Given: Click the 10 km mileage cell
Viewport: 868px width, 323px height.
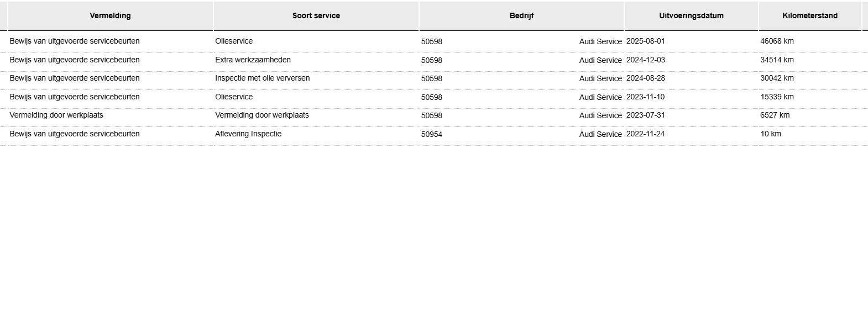Looking at the screenshot, I should pyautogui.click(x=770, y=134).
